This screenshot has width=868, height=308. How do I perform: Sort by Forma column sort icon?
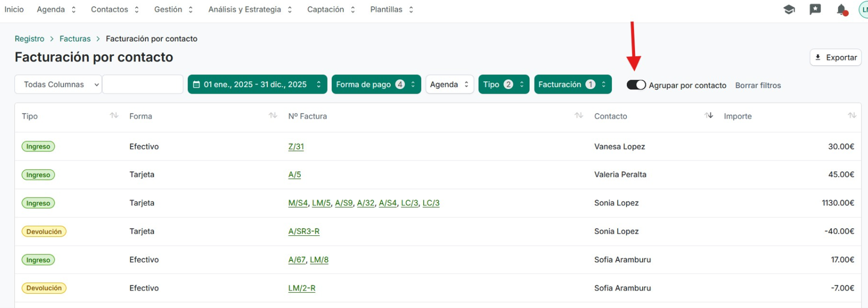[x=273, y=115]
